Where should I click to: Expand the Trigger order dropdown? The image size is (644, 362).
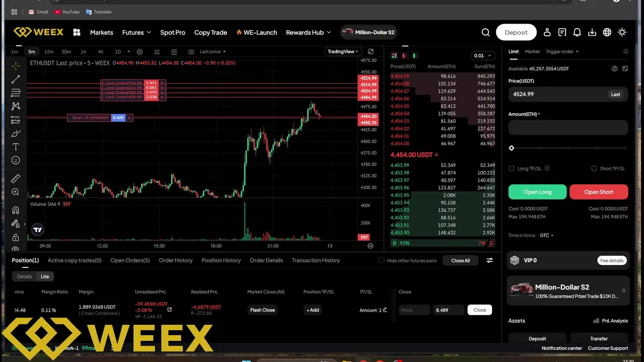tap(562, 51)
